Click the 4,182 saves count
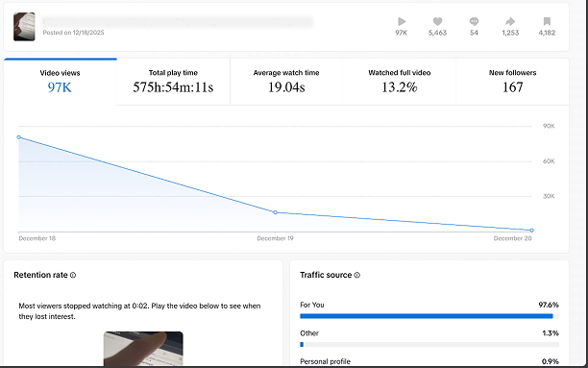The height and width of the screenshot is (368, 588). (x=547, y=33)
